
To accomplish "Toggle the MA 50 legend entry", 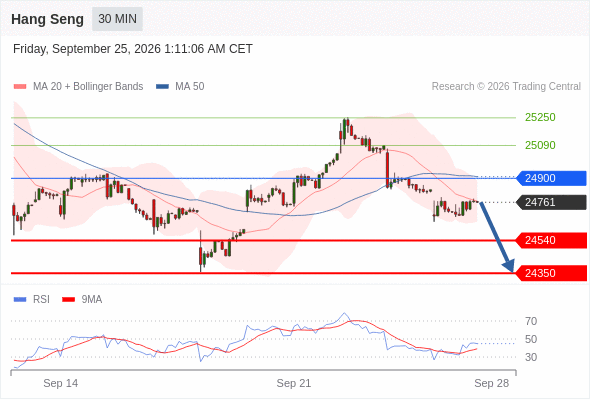I will [180, 87].
